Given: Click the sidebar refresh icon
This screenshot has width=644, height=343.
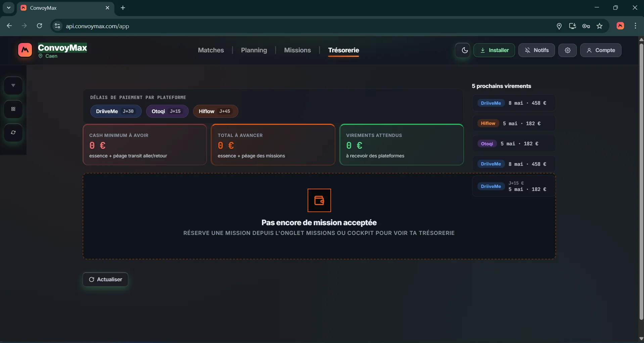Looking at the screenshot, I should [x=13, y=133].
